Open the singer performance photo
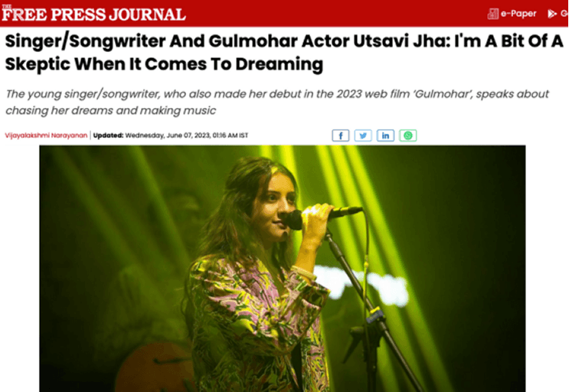Image resolution: width=569 pixels, height=392 pixels. pyautogui.click(x=283, y=268)
